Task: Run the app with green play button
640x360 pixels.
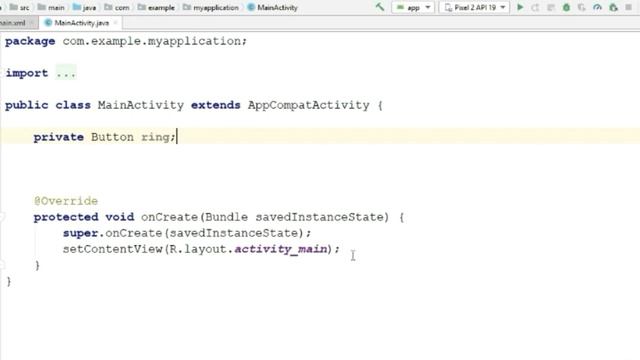Action: click(520, 7)
